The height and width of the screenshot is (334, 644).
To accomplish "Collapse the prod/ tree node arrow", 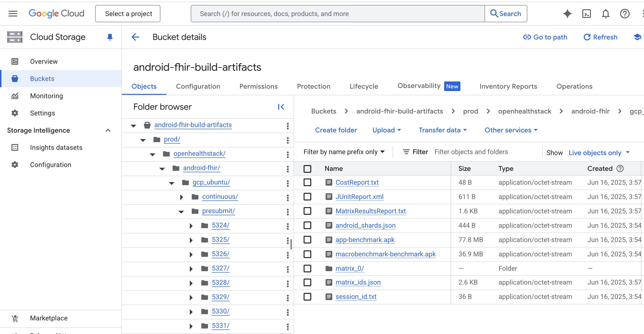I will 143,140.
